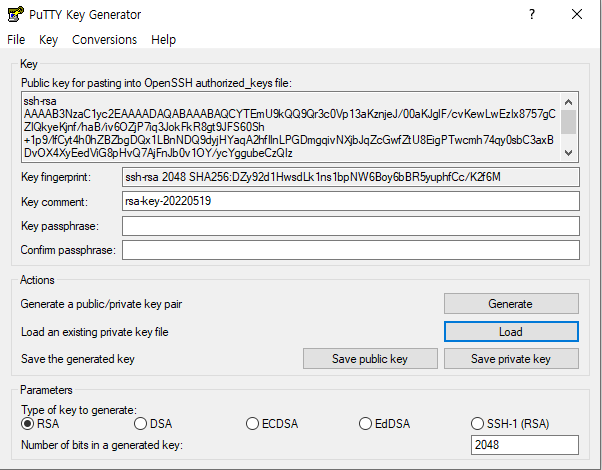
Task: Click the question mark help button in title bar
Action: pos(532,15)
